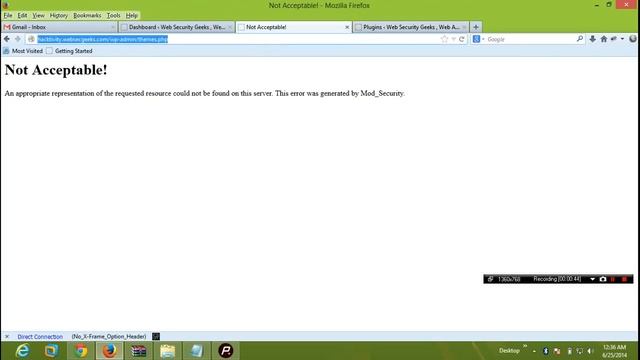
Task: Click the dark square icon in add-on bar
Action: 156,336
